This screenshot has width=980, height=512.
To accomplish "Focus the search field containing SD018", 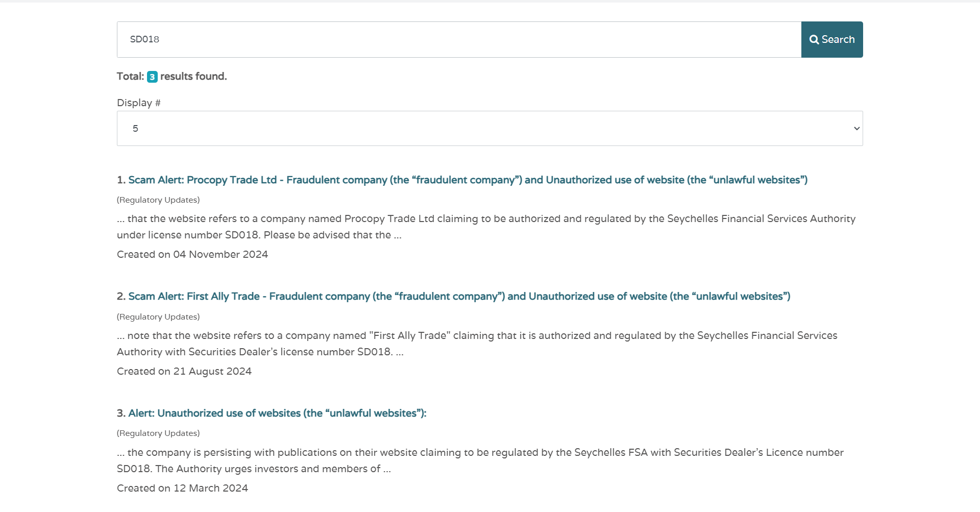I will coord(459,39).
